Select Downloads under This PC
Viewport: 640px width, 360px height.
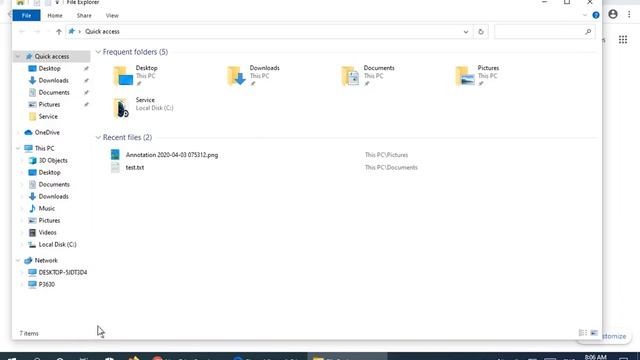pos(53,196)
